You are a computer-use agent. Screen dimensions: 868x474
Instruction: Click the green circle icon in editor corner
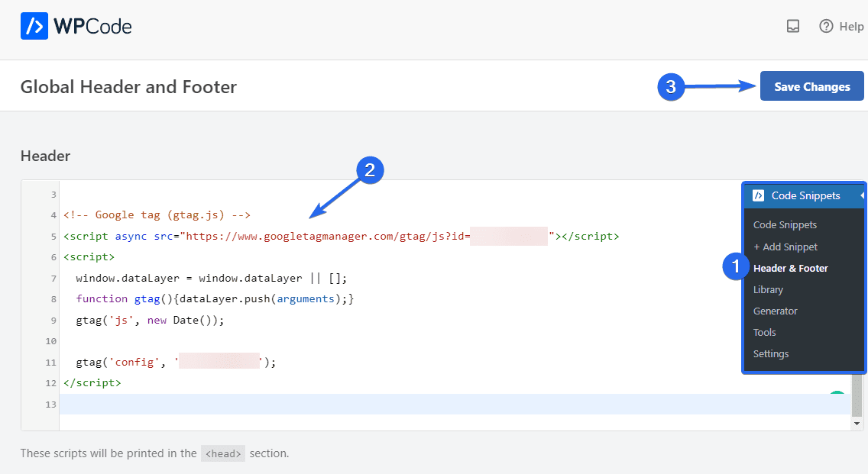coord(837,393)
